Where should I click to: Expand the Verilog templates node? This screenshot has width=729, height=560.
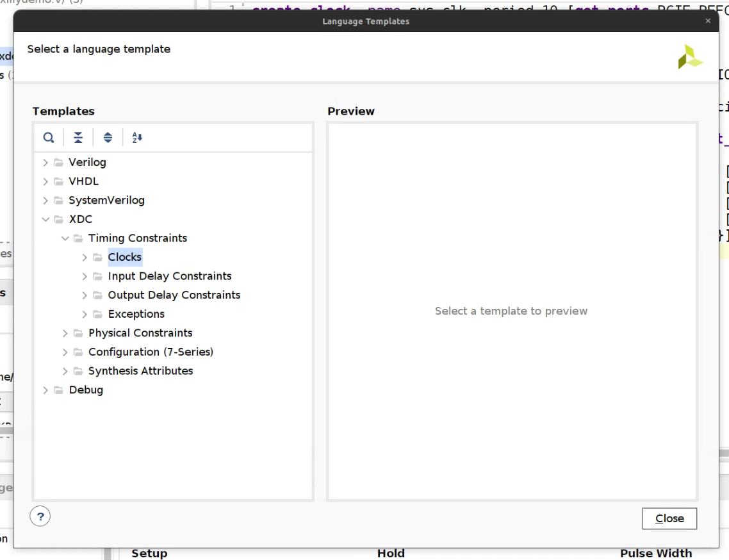pyautogui.click(x=45, y=162)
